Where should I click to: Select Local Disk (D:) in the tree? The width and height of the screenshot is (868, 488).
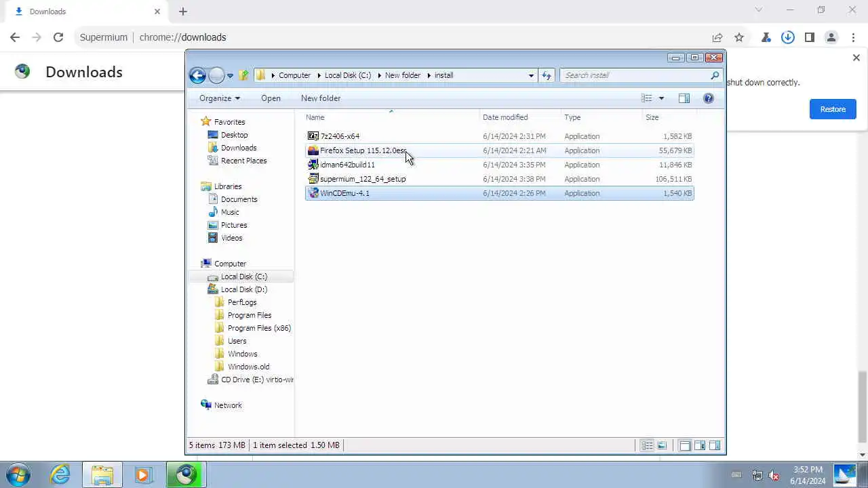tap(244, 289)
